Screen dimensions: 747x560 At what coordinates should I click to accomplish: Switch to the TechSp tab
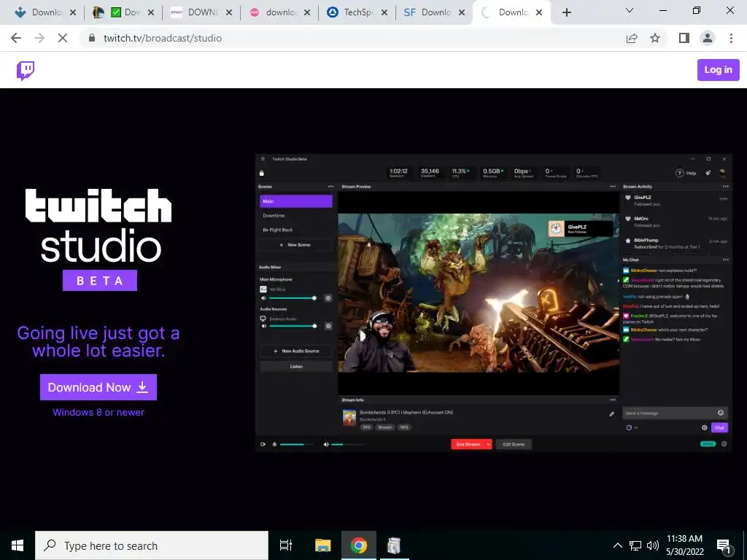coord(357,12)
